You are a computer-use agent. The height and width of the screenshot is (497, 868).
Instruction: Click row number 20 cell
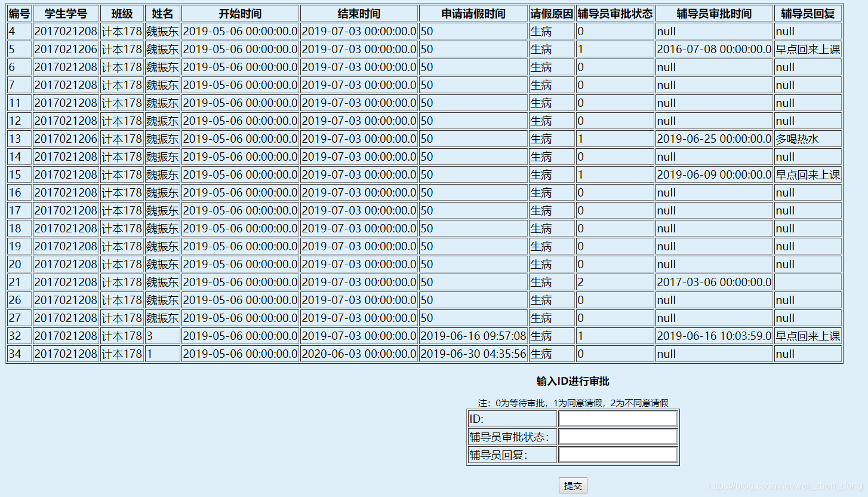coord(19,264)
